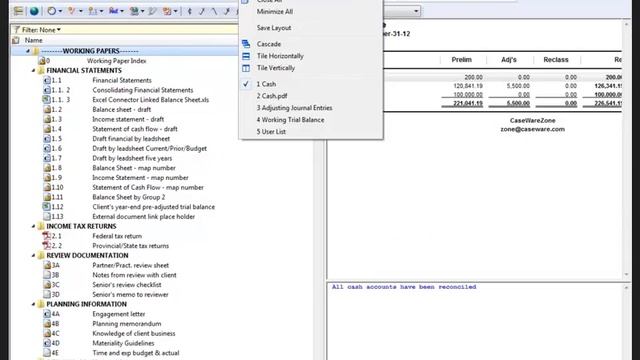This screenshot has width=640, height=360.
Task: Click the red grid toolbar icon
Action: 167,11
